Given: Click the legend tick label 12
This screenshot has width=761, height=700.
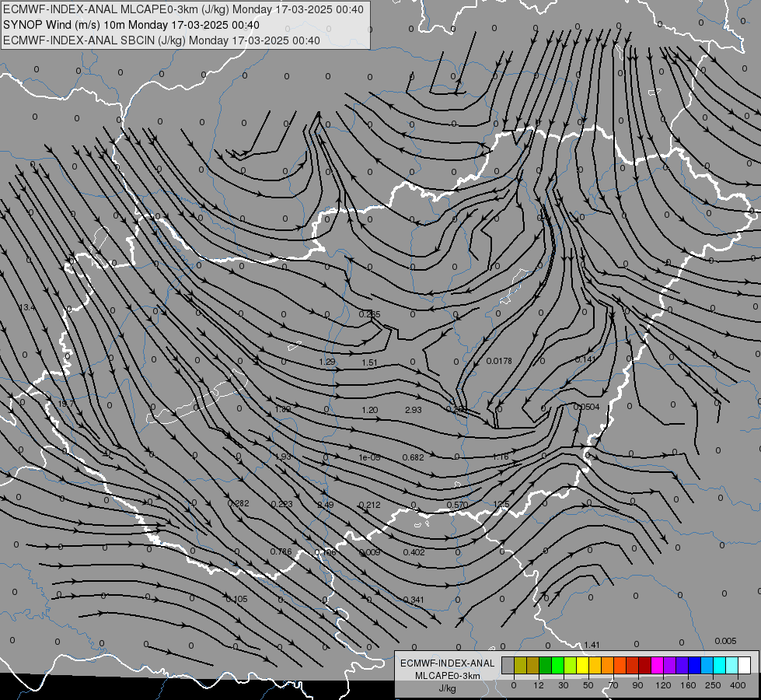Looking at the screenshot, I should tap(539, 685).
